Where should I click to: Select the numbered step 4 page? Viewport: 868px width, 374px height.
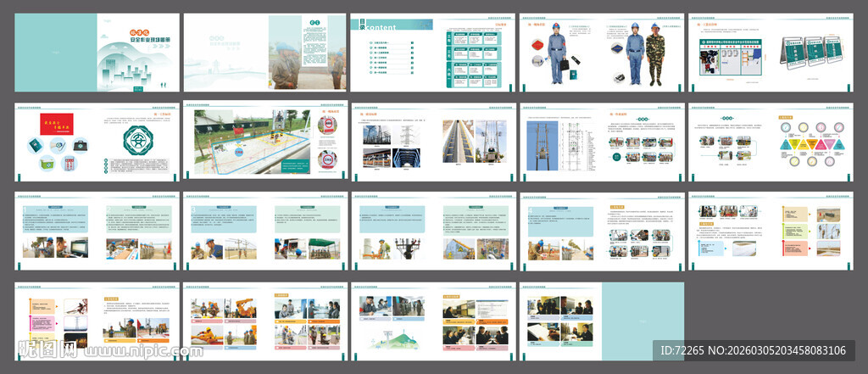601,231
